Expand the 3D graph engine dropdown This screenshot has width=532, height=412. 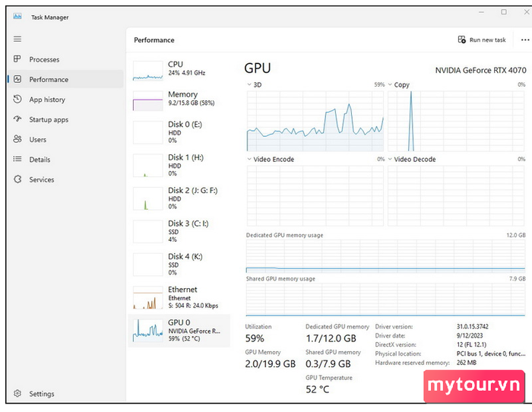249,85
